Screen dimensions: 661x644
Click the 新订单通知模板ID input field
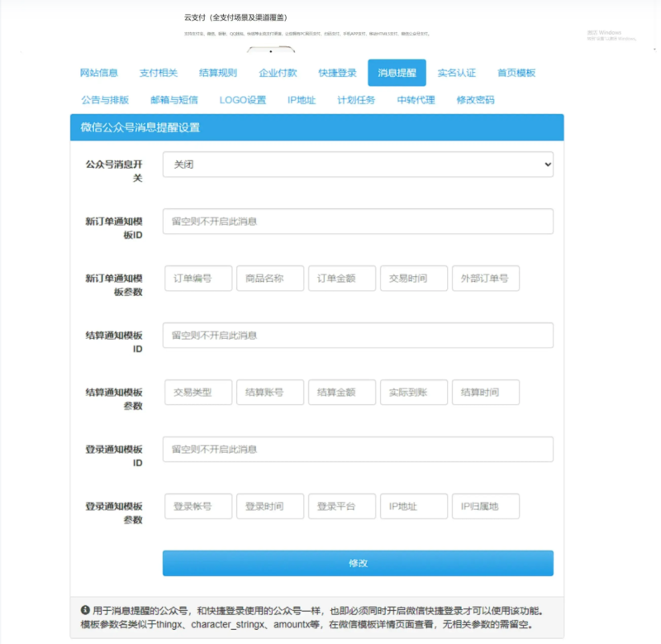click(x=360, y=221)
